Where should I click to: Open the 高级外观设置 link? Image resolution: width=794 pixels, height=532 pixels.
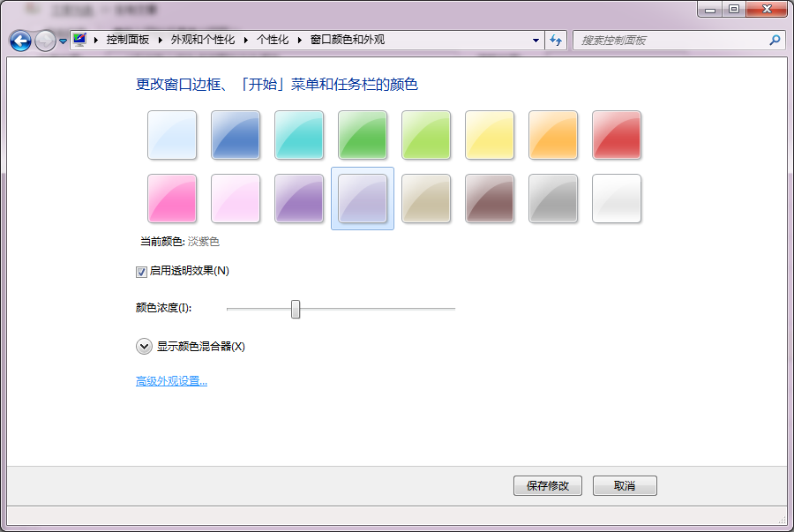point(173,381)
